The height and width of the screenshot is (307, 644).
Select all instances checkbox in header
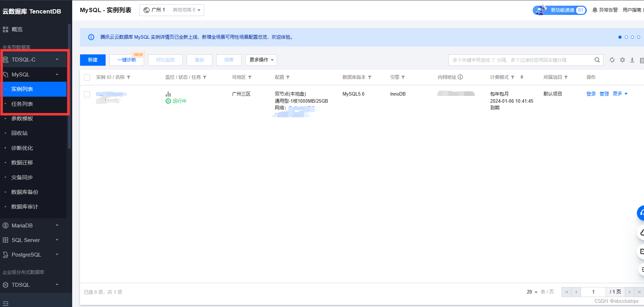tap(87, 77)
